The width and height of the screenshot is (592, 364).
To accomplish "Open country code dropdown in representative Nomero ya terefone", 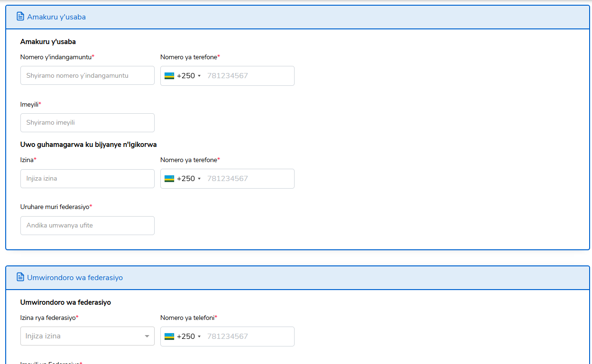I will (x=183, y=179).
